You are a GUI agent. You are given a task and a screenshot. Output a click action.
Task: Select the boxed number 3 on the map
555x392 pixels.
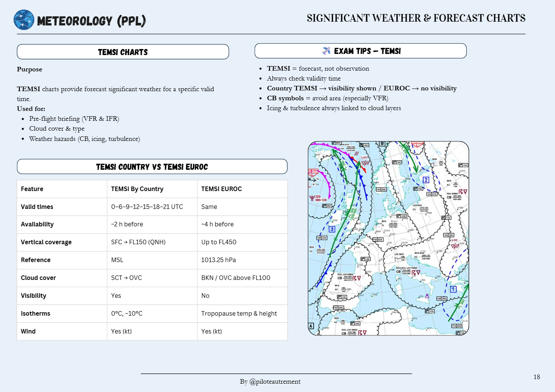point(332,229)
